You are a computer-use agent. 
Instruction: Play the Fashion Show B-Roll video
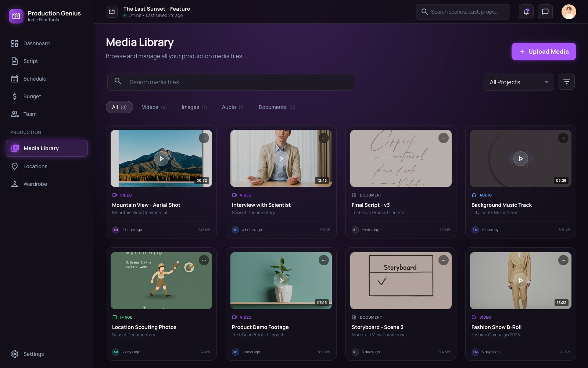[x=521, y=280]
